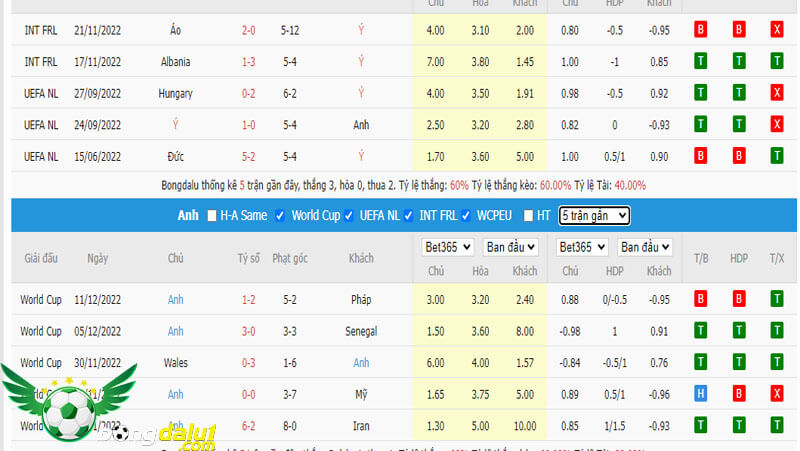Click the B badge in HDP column for Anh-Pháp row
Image resolution: width=800 pixels, height=451 pixels.
738,299
